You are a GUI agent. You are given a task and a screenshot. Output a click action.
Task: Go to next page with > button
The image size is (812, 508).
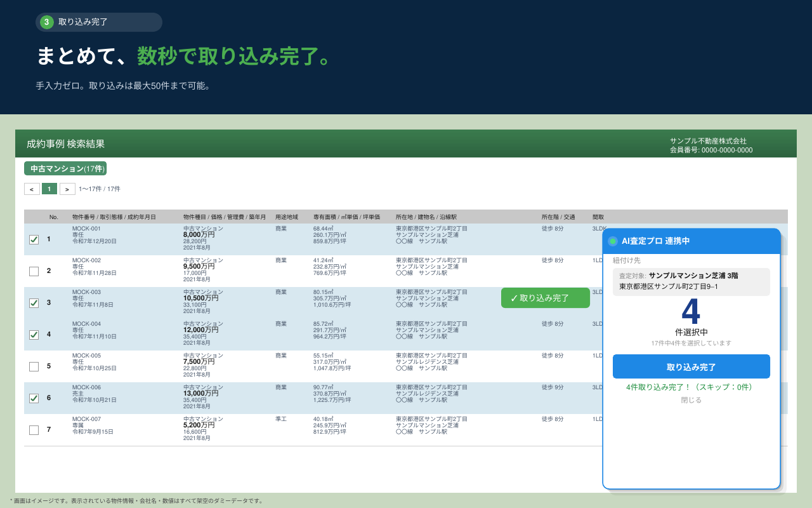tap(67, 189)
